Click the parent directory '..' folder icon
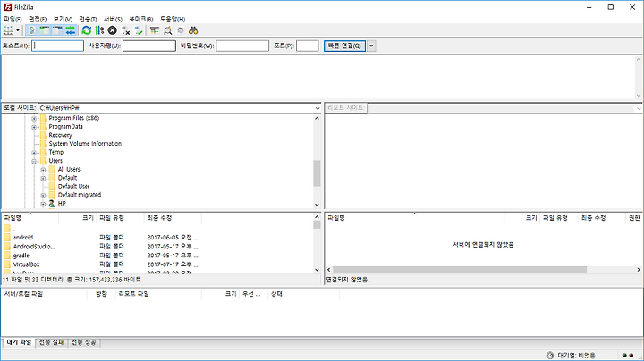644x361 pixels. pyautogui.click(x=7, y=229)
